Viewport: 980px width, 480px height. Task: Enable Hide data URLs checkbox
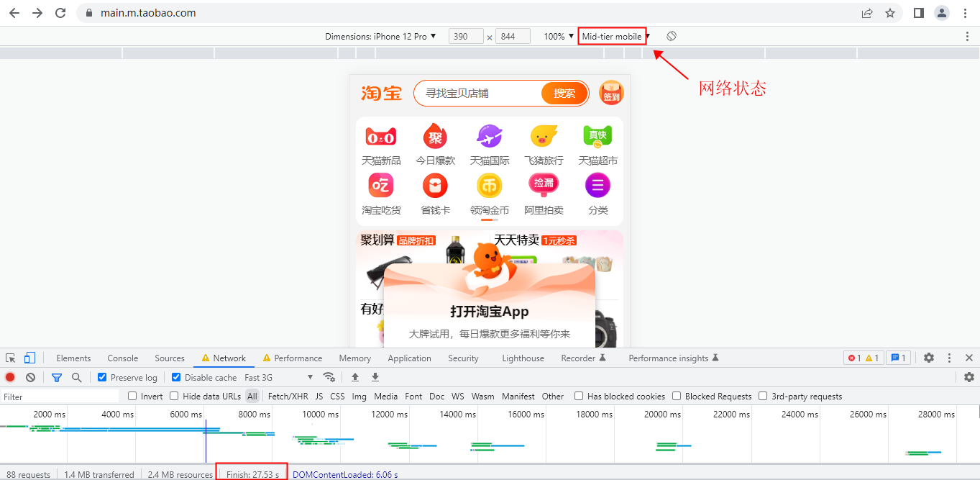pyautogui.click(x=174, y=396)
